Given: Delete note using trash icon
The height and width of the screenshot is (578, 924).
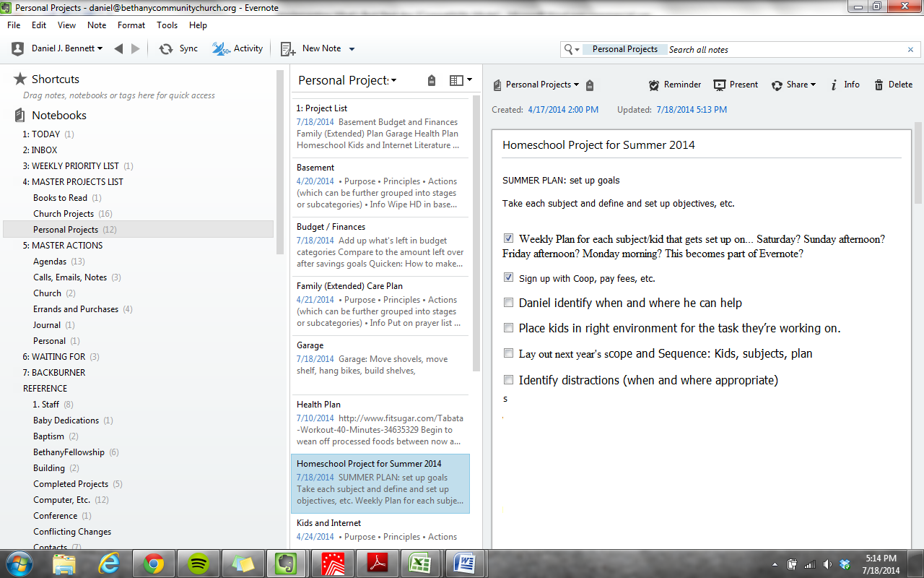Looking at the screenshot, I should point(879,85).
